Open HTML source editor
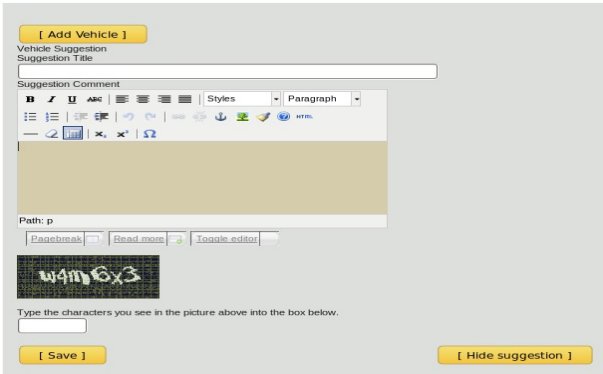Screen dimensions: 603x374 pos(305,116)
